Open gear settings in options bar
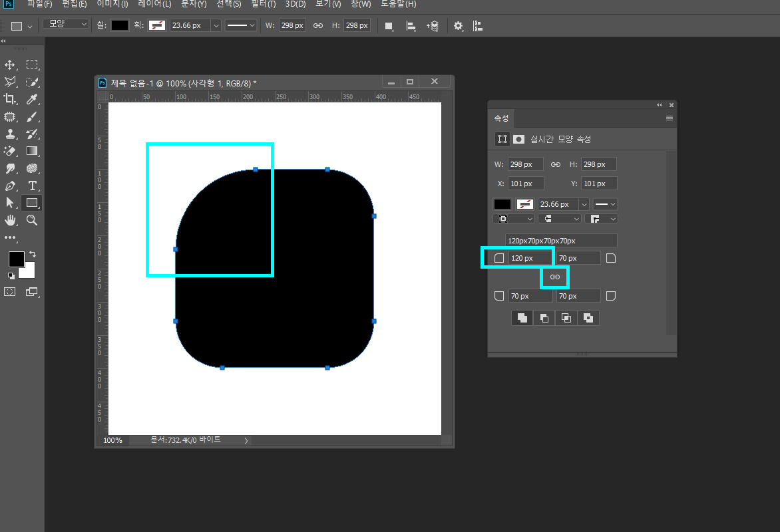780x532 pixels. click(x=458, y=26)
